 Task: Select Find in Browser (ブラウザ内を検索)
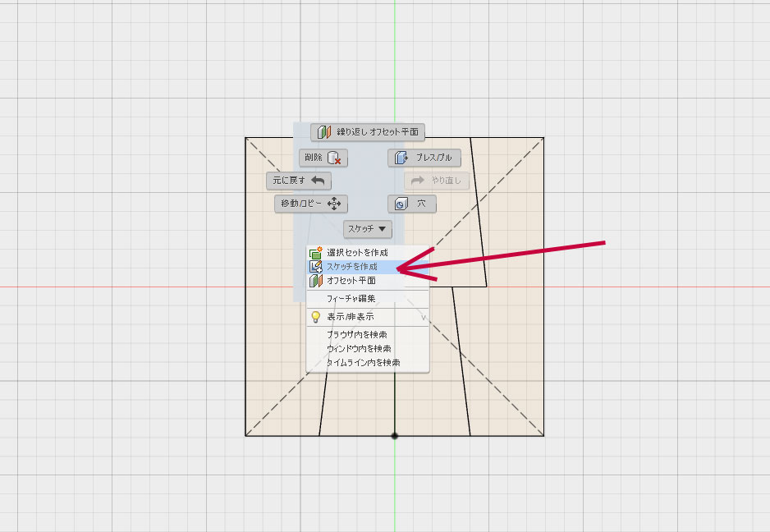[x=357, y=335]
